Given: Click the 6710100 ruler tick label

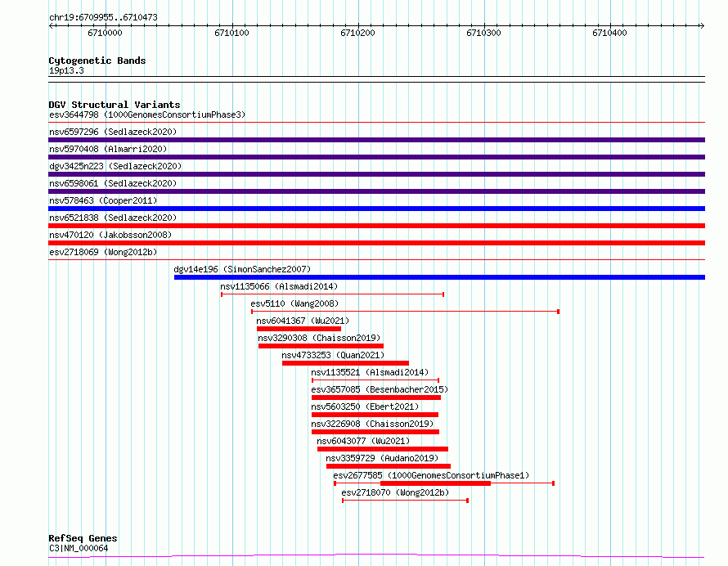Looking at the screenshot, I should pyautogui.click(x=231, y=33).
